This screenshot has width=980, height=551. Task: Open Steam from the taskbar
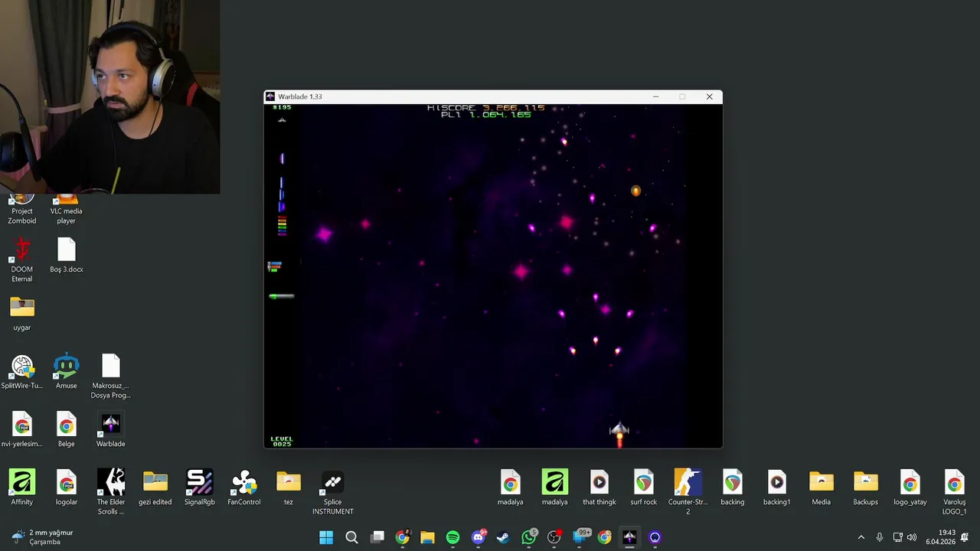503,537
